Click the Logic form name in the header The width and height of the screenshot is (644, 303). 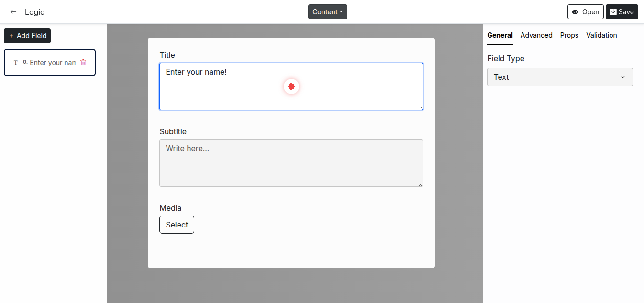pos(34,12)
